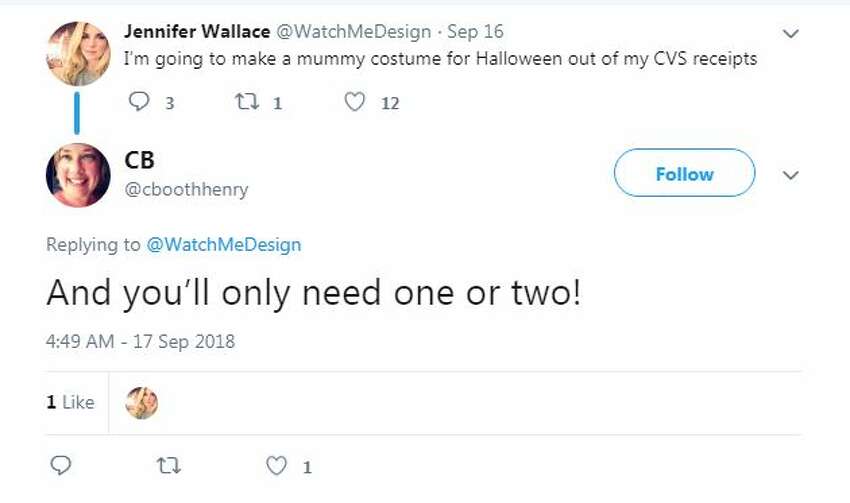850x503 pixels.
Task: Like CB's reply with bottom heart icon
Action: (x=276, y=466)
